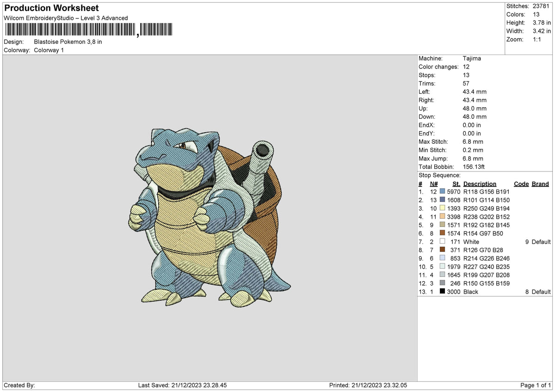Click the Max Stitch value '6.8 mm'
Image resolution: width=555 pixels, height=392 pixels.
pos(473,141)
